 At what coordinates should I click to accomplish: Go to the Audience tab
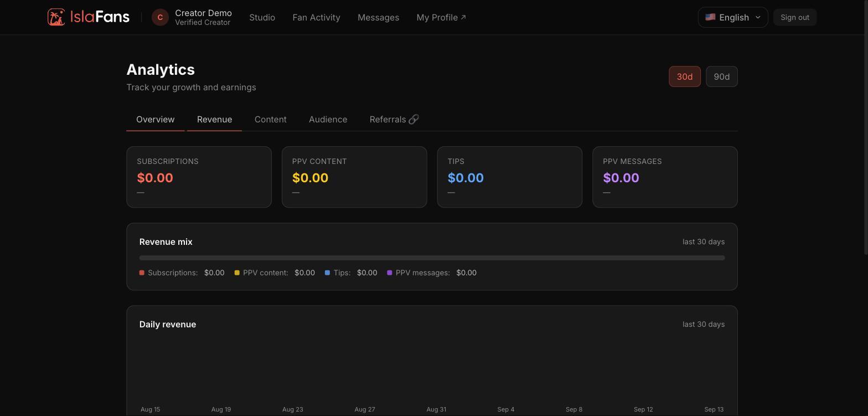(x=328, y=120)
